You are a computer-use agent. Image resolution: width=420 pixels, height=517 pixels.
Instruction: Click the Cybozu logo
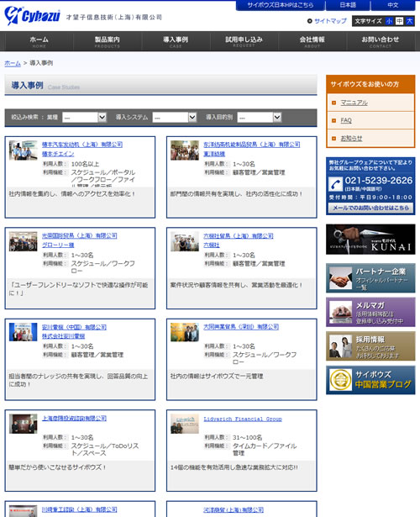pos(32,15)
